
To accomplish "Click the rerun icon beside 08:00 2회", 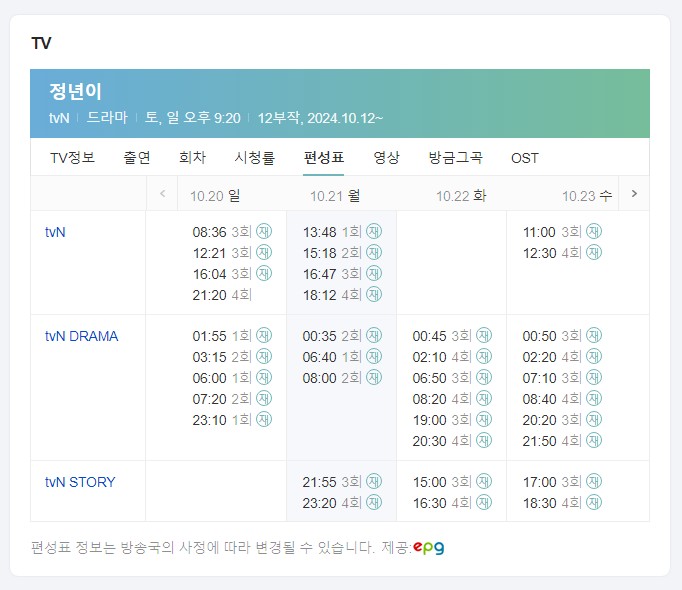I will point(374,377).
